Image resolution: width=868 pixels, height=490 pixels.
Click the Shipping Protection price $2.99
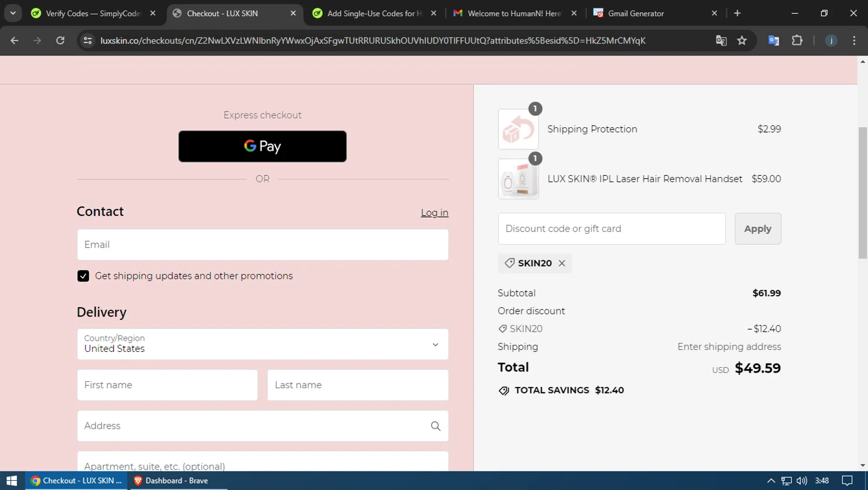769,129
